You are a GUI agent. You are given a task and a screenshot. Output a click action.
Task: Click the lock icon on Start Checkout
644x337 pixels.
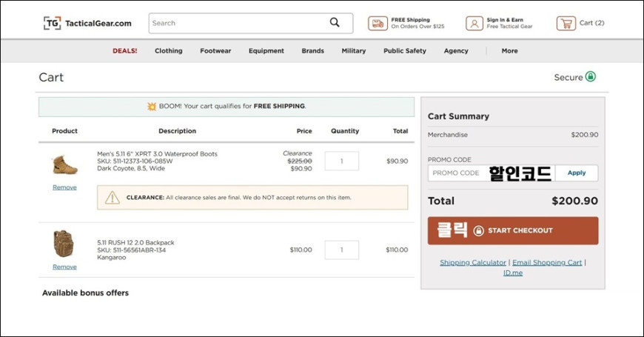pos(478,230)
